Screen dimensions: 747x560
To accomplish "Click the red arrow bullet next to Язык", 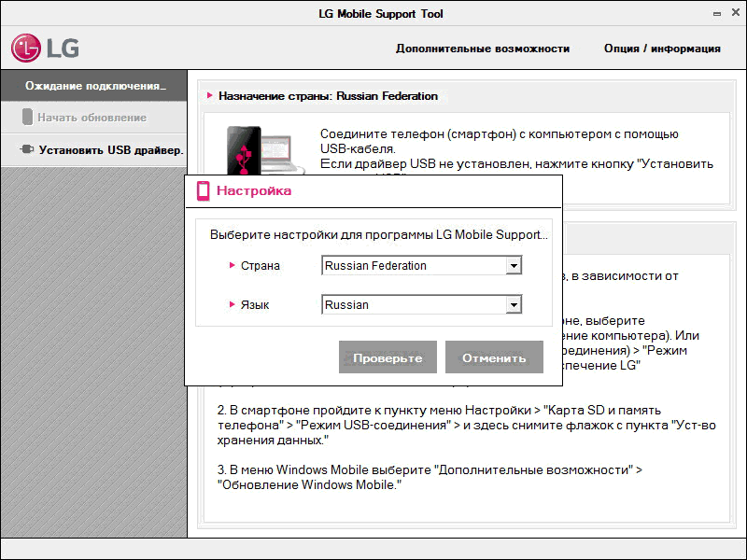I will tap(233, 305).
